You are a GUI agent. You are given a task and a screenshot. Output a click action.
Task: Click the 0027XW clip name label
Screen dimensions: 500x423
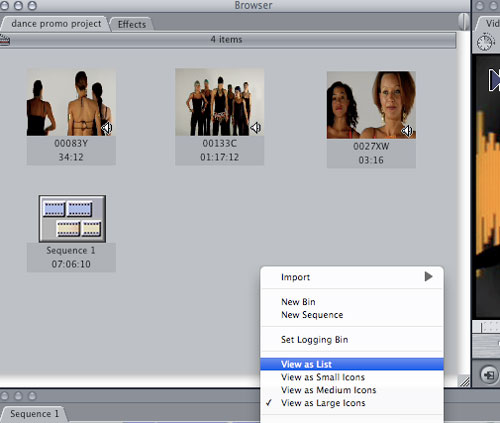point(371,146)
